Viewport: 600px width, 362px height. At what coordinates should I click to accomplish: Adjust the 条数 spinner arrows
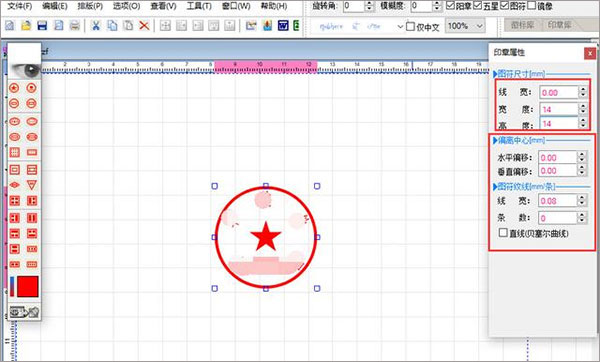582,218
